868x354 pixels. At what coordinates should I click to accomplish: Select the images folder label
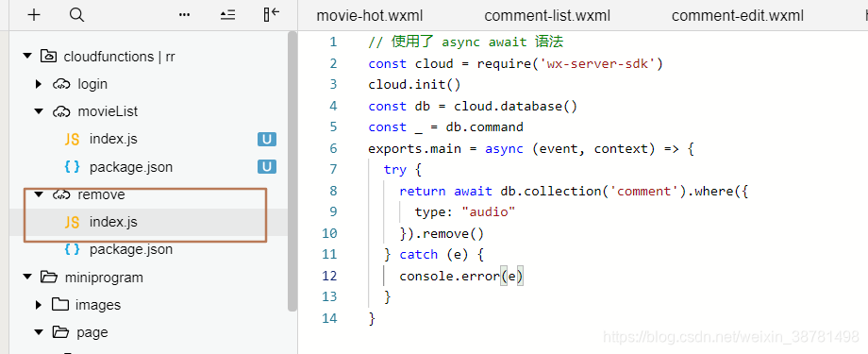pyautogui.click(x=98, y=305)
